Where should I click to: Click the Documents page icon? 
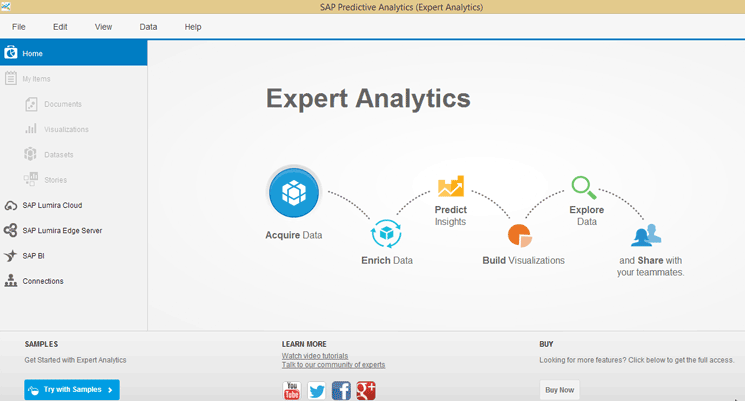(31, 104)
